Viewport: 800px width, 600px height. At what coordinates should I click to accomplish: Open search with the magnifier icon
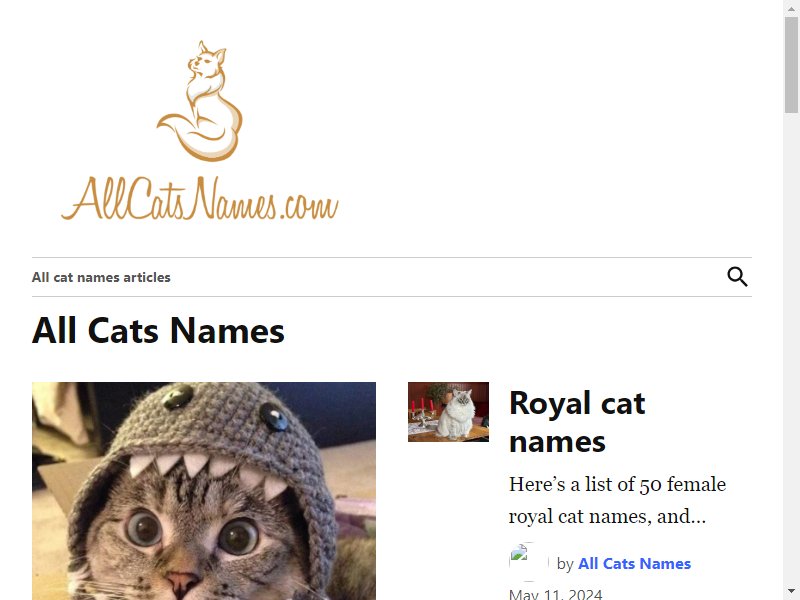pos(737,277)
